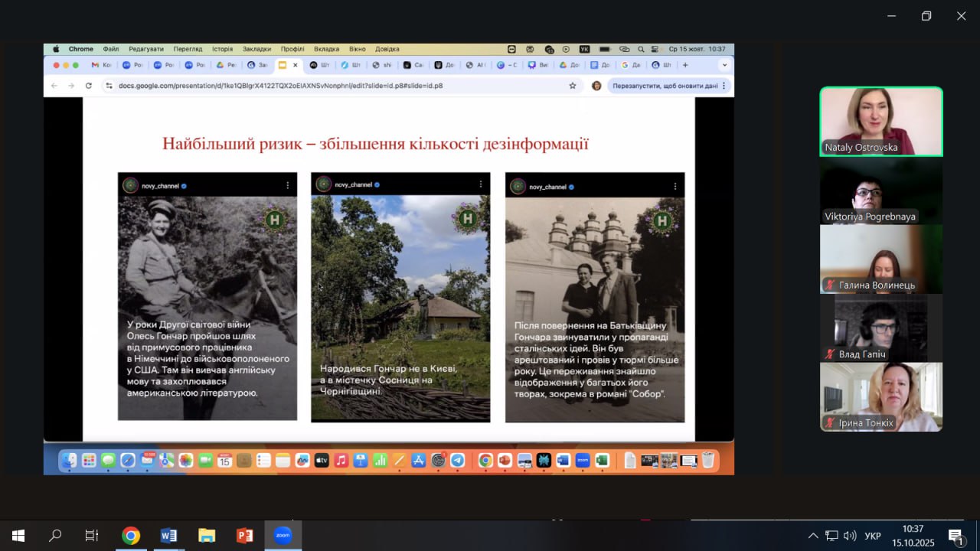Open the Windows notification center
This screenshot has height=551, width=980.
pos(955,536)
